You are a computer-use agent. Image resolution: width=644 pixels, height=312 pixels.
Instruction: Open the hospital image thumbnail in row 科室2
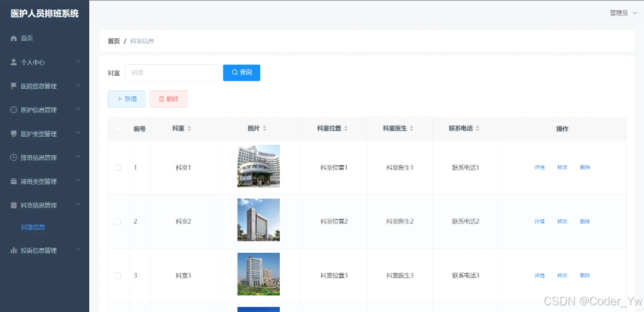pos(258,220)
